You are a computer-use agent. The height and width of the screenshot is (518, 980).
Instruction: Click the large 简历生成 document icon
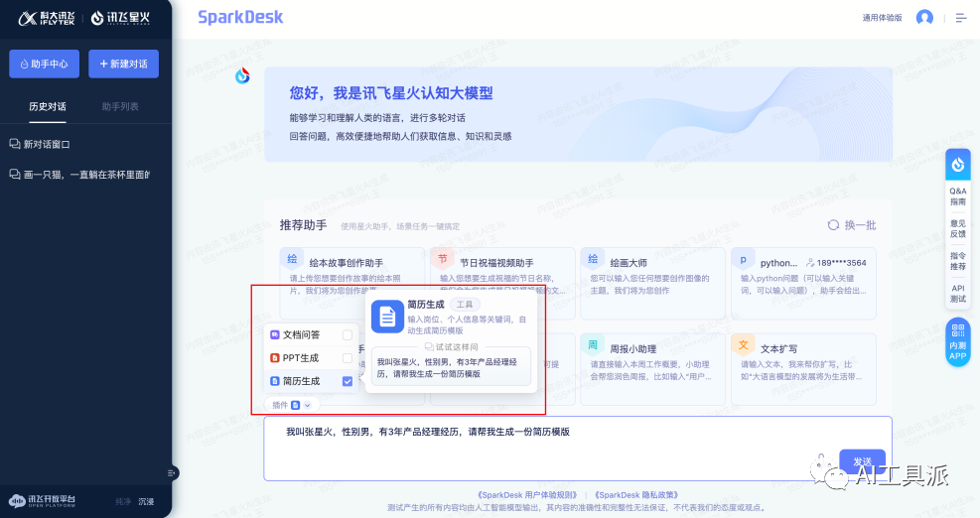pyautogui.click(x=387, y=317)
